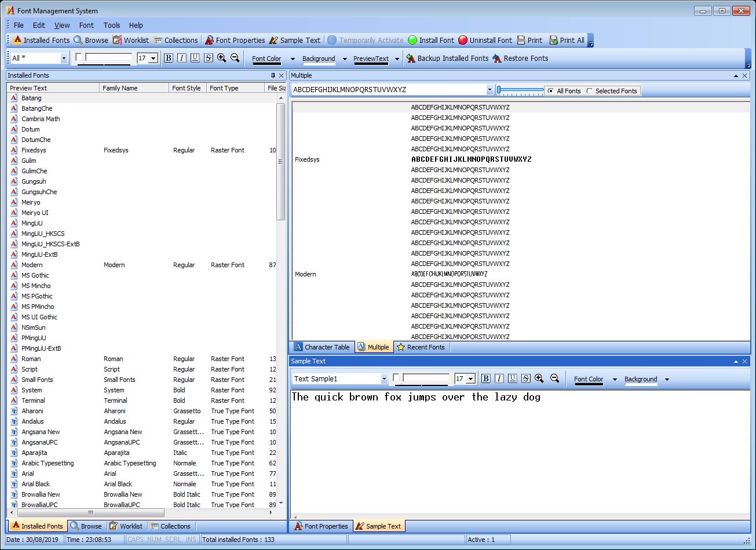Image resolution: width=756 pixels, height=550 pixels.
Task: Toggle Strikethrough in the Sample Text panel
Action: tap(526, 378)
